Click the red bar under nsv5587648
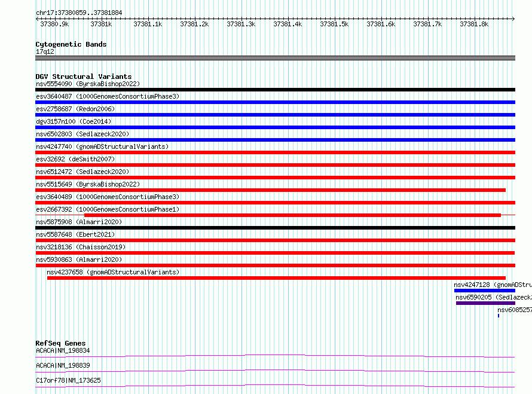532x394 pixels. [275, 240]
